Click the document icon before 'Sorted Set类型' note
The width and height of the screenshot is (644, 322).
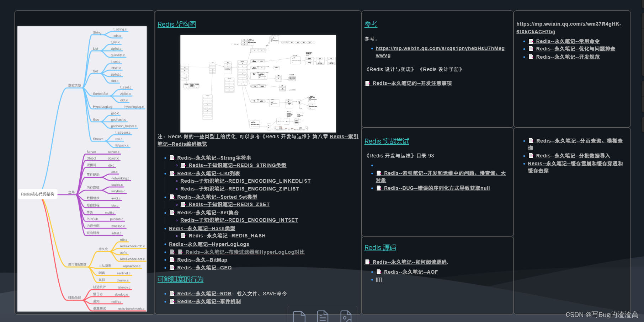point(172,197)
